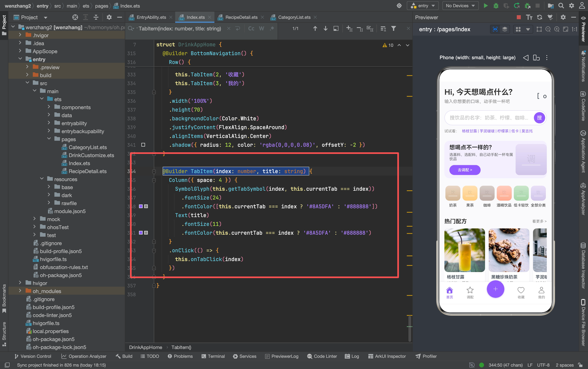Click purple 搜 search button in preview
The width and height of the screenshot is (588, 369).
[x=539, y=118]
